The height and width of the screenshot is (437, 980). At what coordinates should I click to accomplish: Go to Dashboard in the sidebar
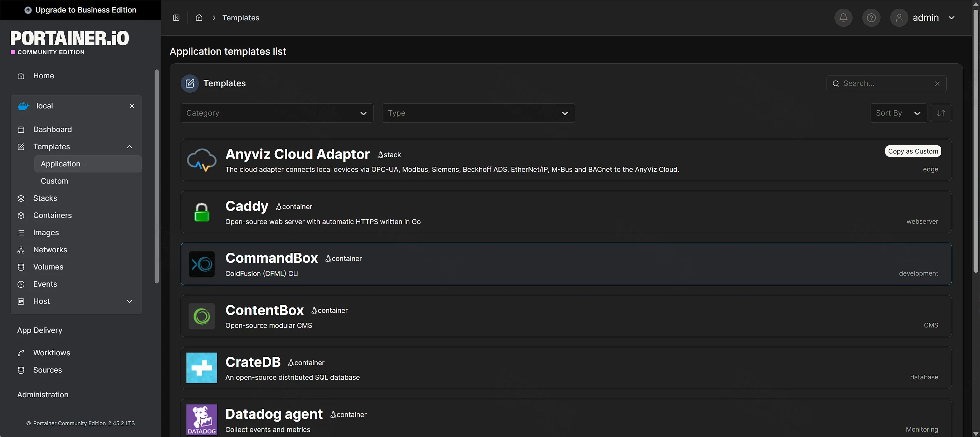(x=76, y=130)
